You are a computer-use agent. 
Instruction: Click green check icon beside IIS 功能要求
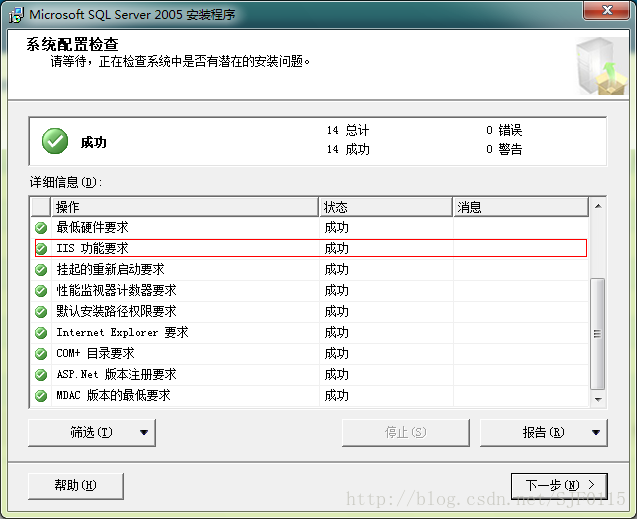[41, 249]
